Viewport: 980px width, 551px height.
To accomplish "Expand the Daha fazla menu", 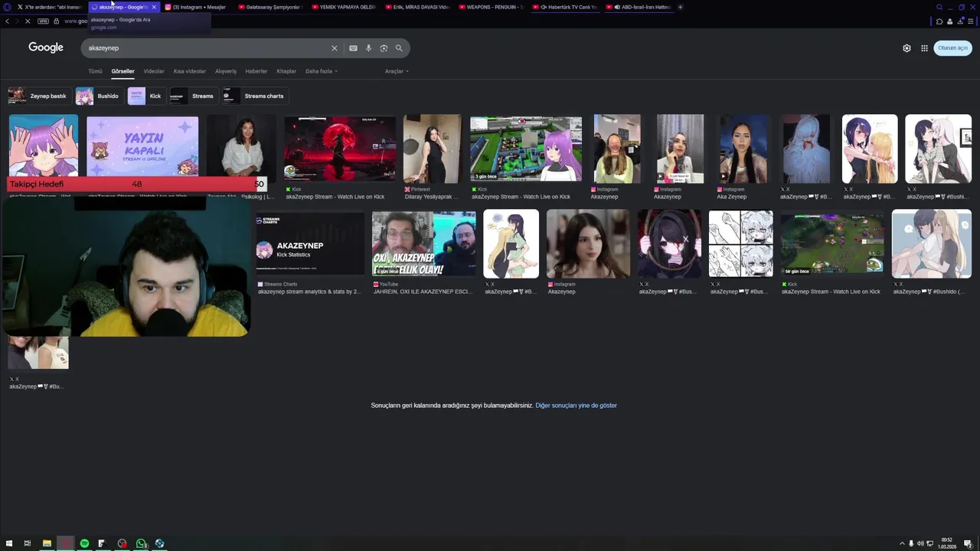I will pyautogui.click(x=322, y=71).
